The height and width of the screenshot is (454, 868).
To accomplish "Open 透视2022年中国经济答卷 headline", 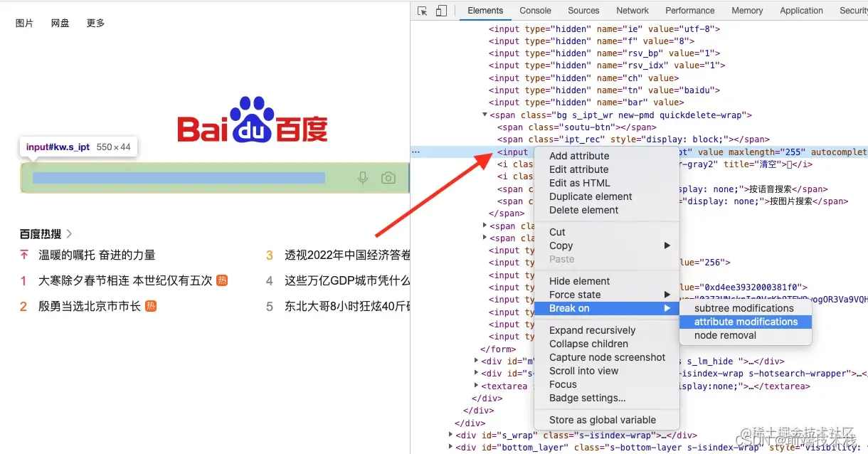I will click(x=347, y=255).
